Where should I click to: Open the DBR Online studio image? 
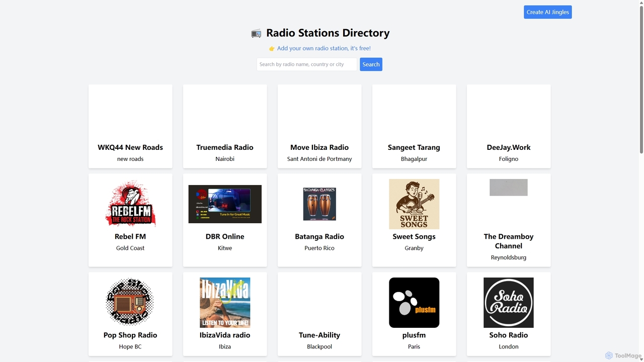click(225, 204)
